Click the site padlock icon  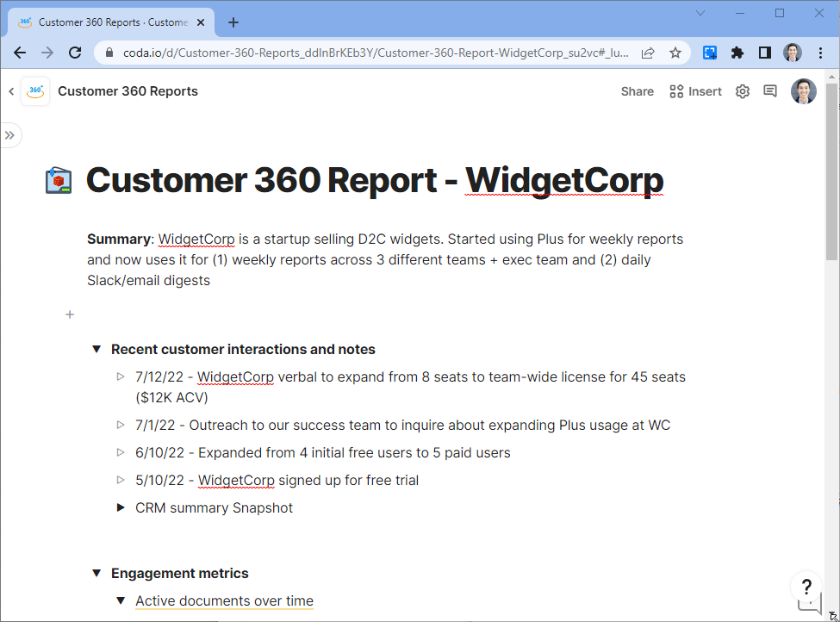(x=109, y=53)
